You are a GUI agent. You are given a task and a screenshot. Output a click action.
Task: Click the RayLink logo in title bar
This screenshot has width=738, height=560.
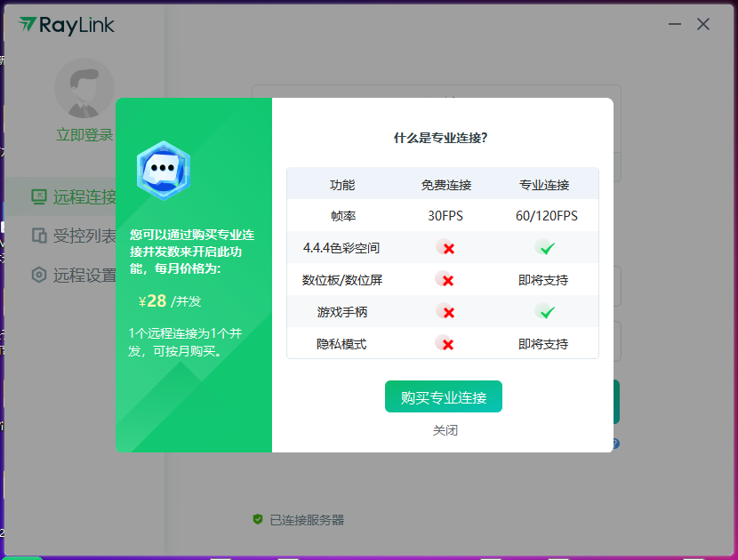[x=67, y=25]
